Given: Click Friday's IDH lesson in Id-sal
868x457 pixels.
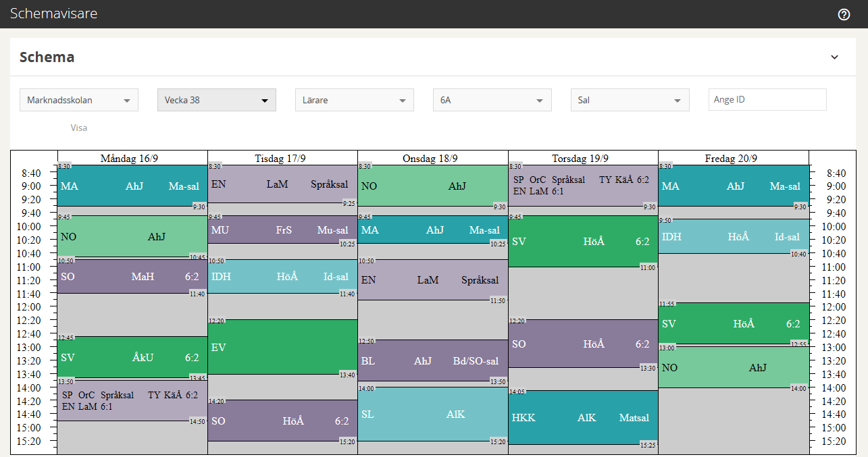Looking at the screenshot, I should pos(733,236).
